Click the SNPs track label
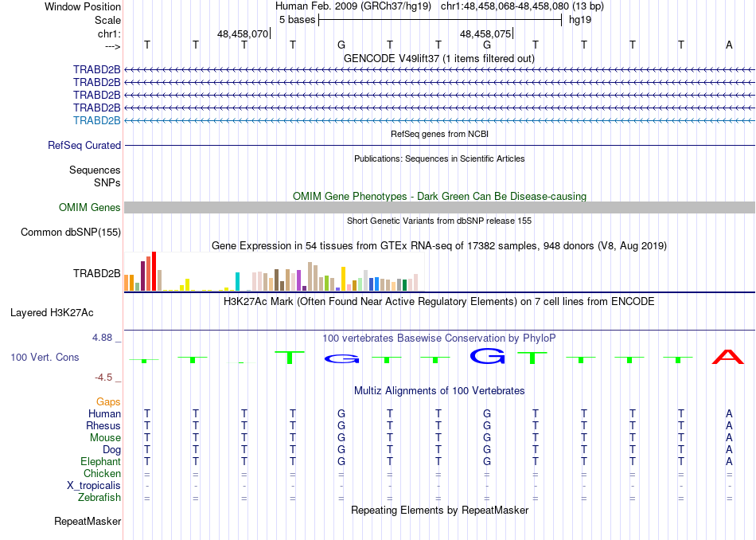The image size is (756, 540). click(x=107, y=182)
